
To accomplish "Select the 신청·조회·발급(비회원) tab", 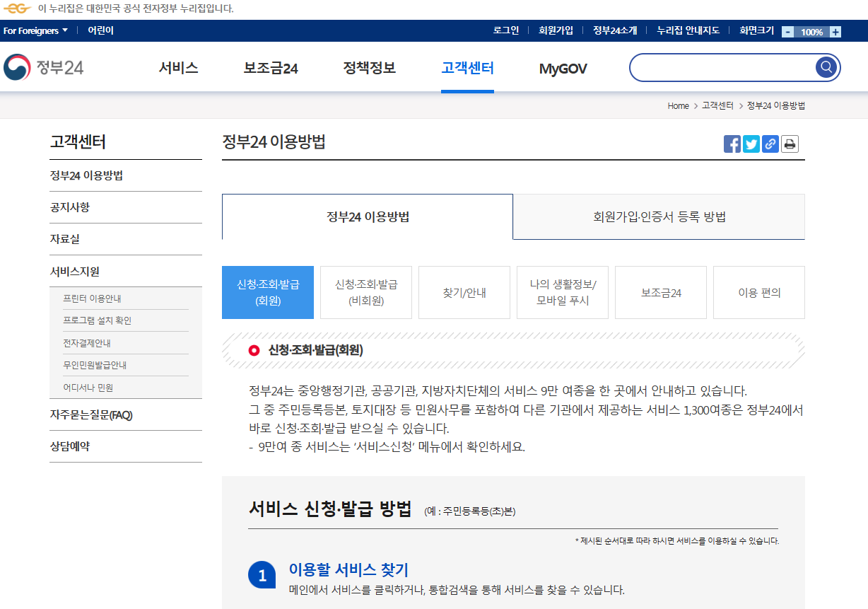I will coord(365,292).
